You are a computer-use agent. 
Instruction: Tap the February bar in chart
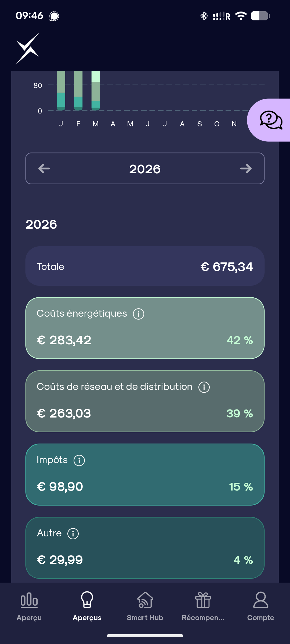pos(78,91)
